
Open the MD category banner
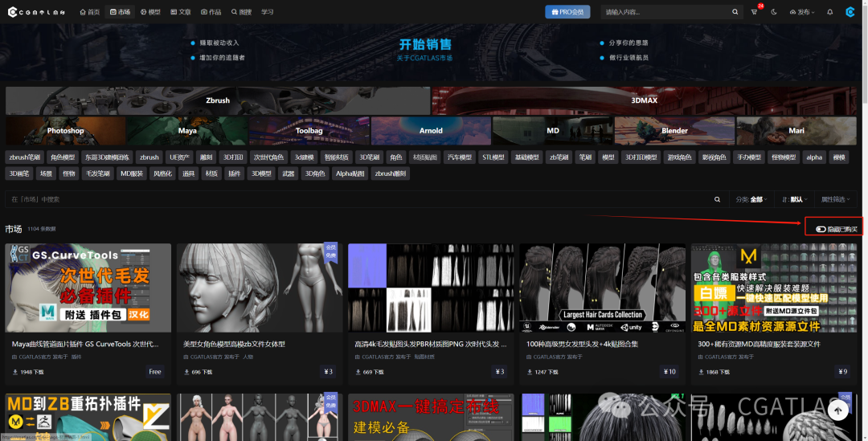552,131
